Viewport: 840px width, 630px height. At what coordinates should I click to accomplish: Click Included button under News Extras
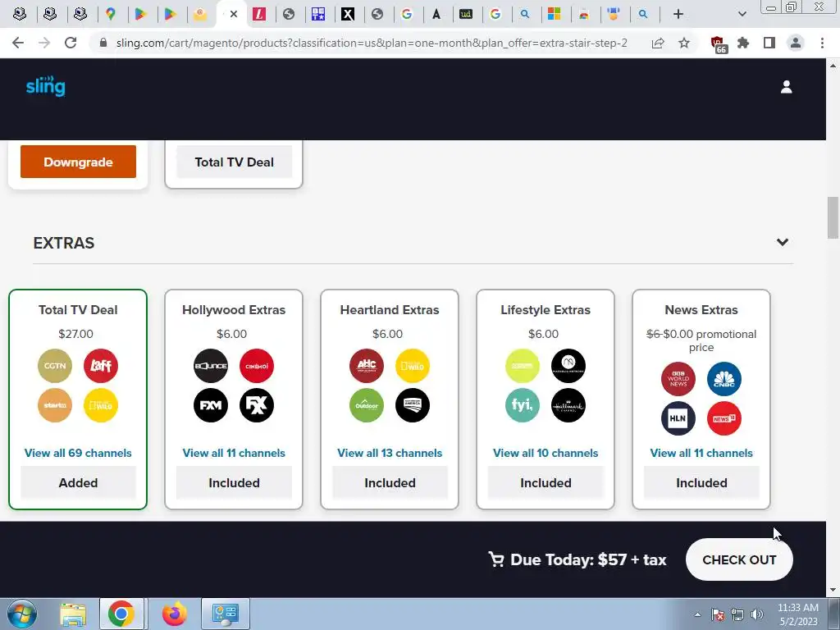click(701, 482)
